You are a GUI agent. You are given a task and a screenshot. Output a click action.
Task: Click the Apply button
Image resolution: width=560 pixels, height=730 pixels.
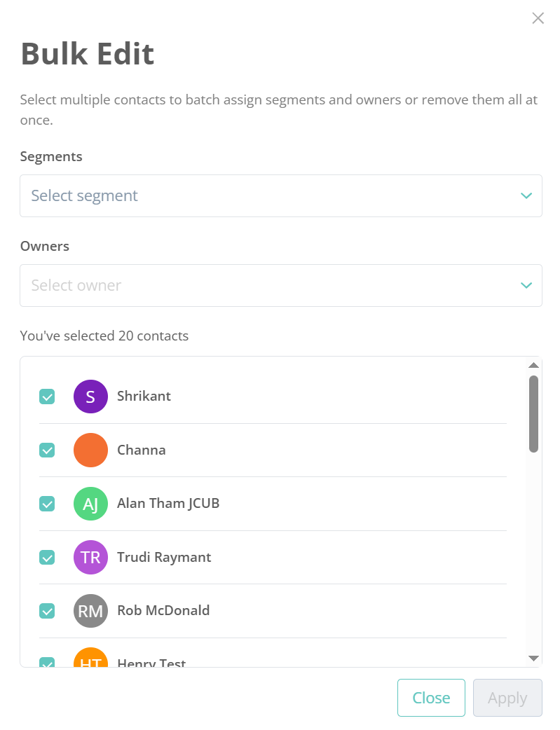coord(507,698)
